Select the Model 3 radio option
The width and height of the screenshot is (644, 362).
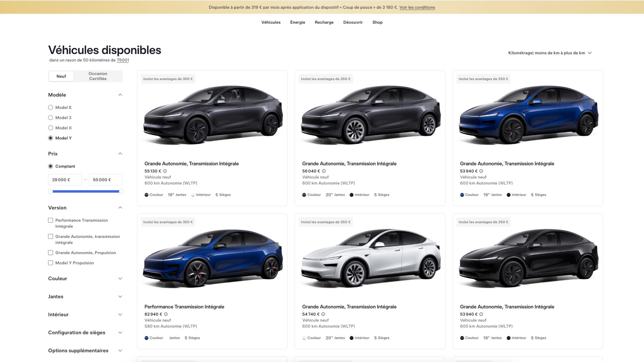pyautogui.click(x=51, y=118)
